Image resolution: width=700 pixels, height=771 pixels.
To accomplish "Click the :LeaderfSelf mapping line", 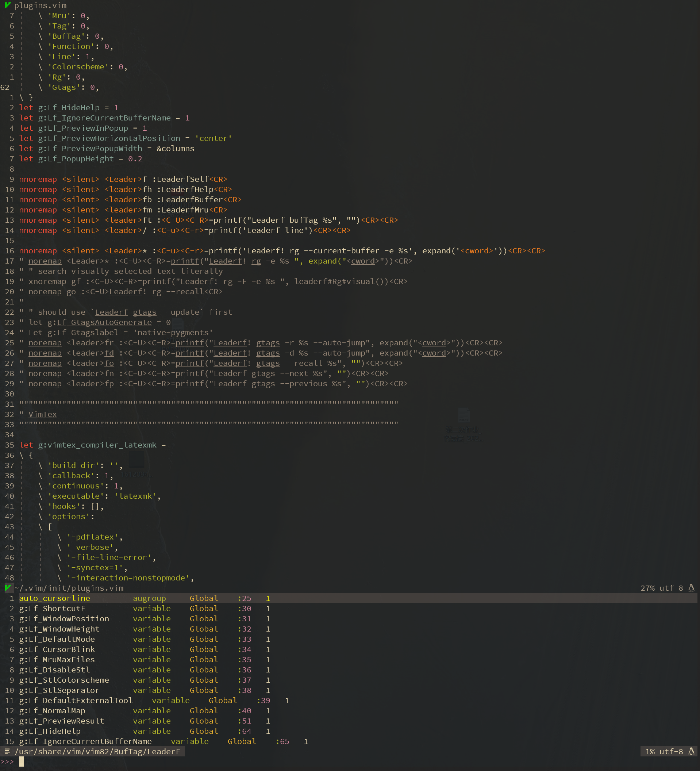I will (x=123, y=179).
